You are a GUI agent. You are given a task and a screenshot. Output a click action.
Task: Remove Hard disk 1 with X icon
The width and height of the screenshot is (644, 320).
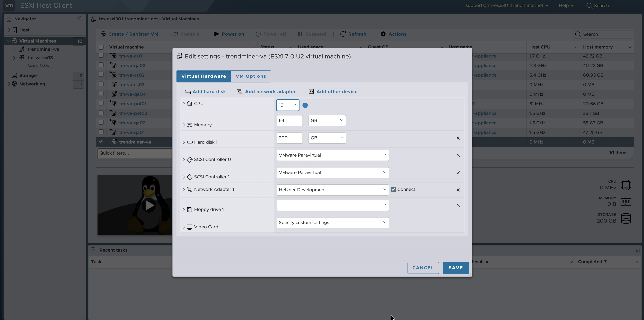pyautogui.click(x=458, y=138)
